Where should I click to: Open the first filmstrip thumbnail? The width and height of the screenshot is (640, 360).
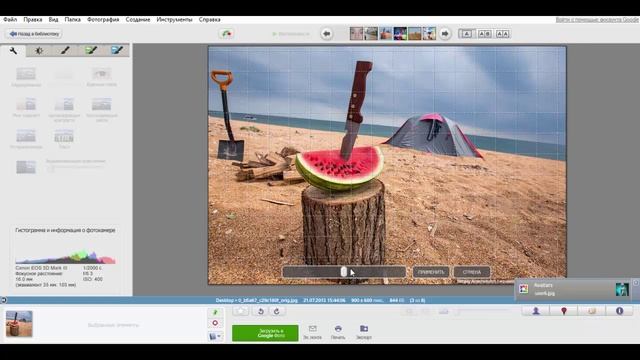[x=356, y=33]
